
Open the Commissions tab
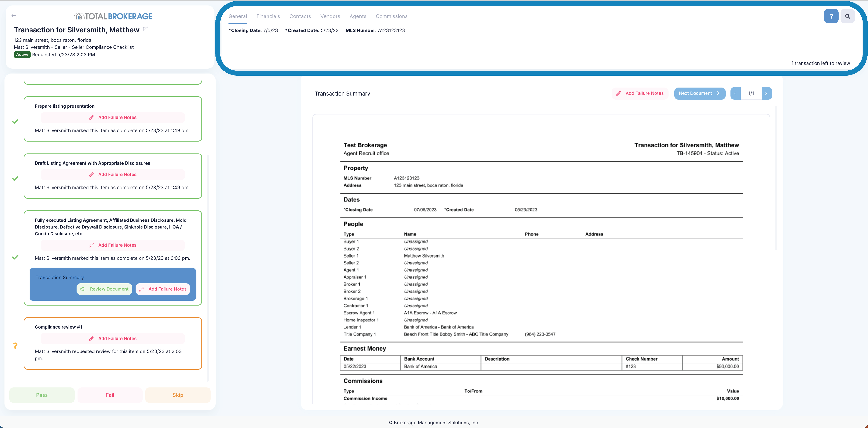click(x=392, y=16)
